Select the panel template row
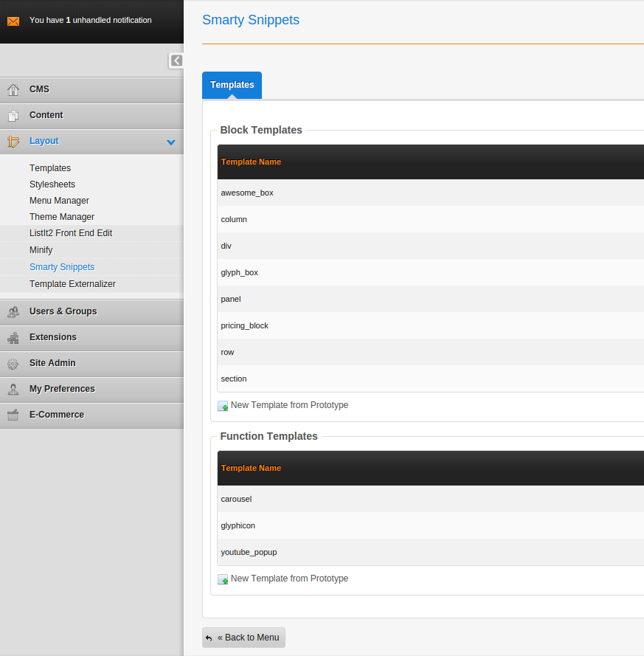This screenshot has width=644, height=656. pos(431,299)
